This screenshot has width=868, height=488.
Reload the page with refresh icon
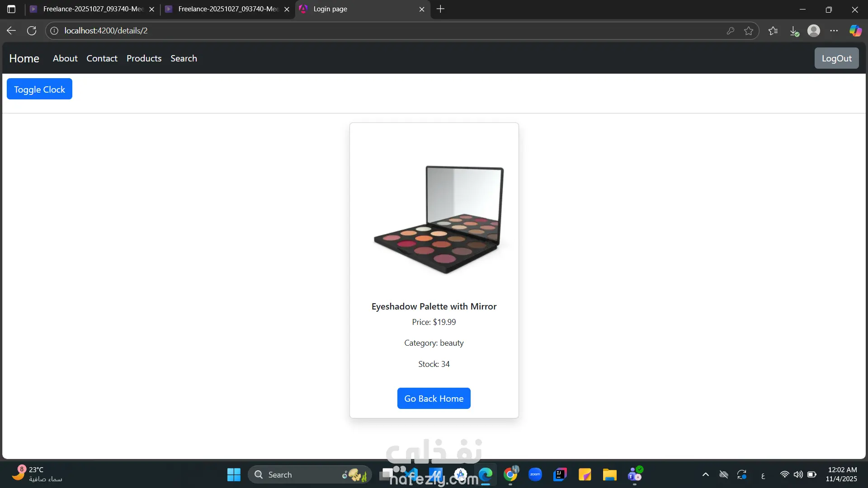pos(32,31)
